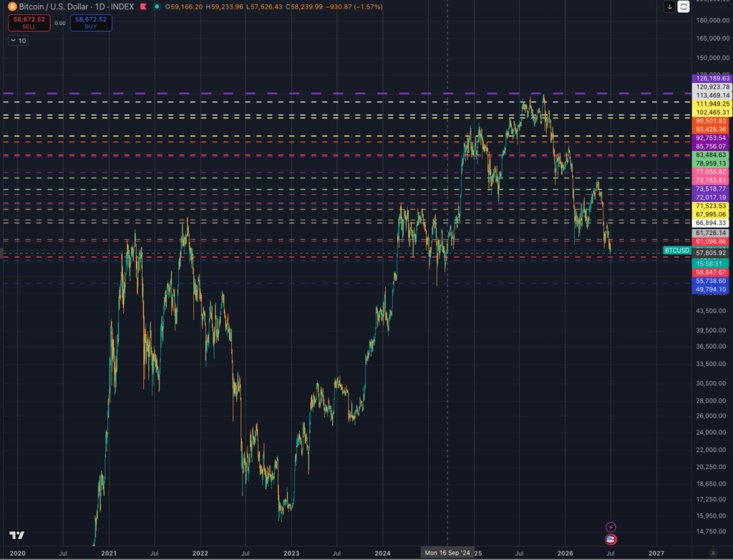Viewport: 733px width, 560px height.
Task: Click the red flag icon beside INDEX
Action: tap(143, 7)
